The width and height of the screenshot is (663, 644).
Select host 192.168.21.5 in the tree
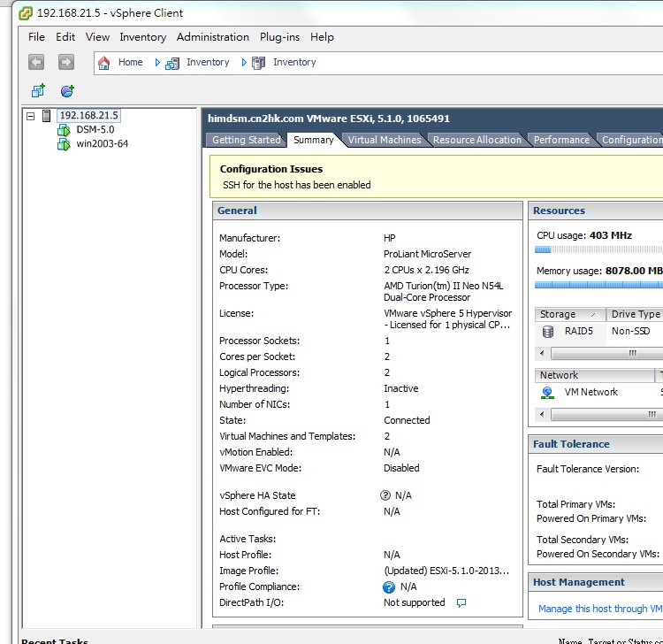(88, 116)
